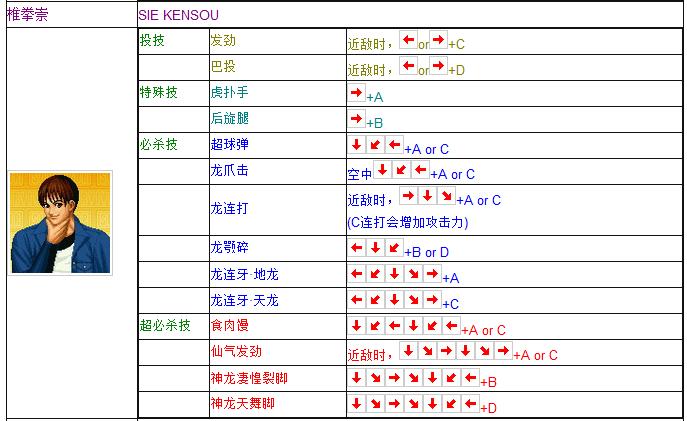
Task: Click the move name 超球弹
Action: coord(230,144)
